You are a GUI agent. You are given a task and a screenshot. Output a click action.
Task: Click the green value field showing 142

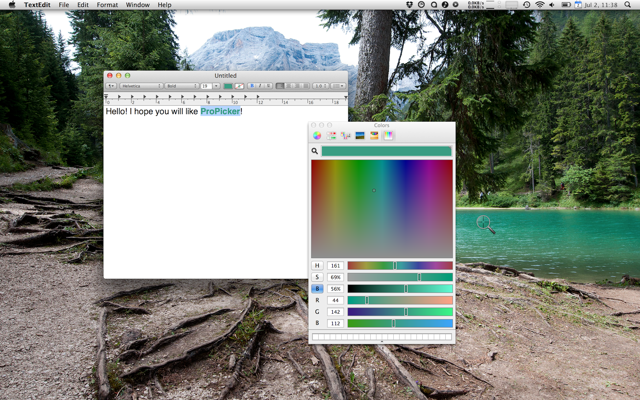pos(335,311)
